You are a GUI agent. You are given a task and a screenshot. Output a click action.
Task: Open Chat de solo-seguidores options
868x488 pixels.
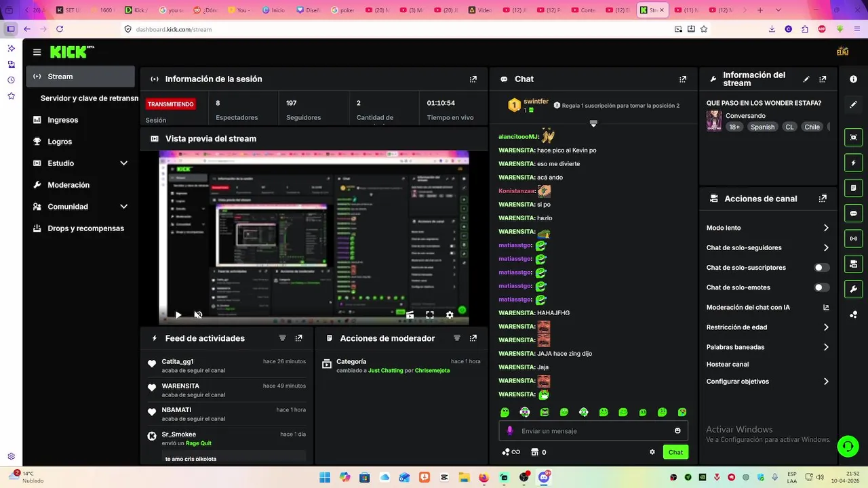pyautogui.click(x=768, y=248)
